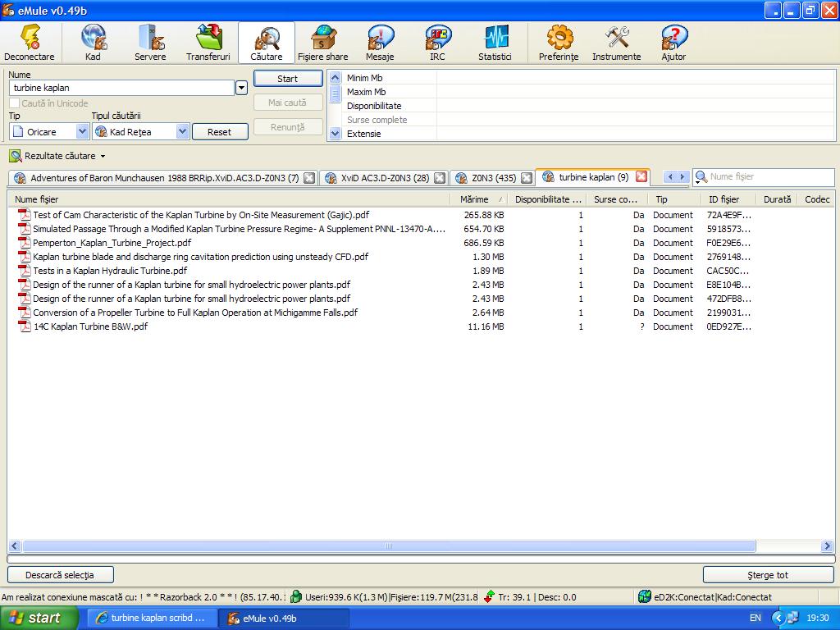Click Descarcă selecția button
This screenshot has height=630, width=840.
[60, 575]
